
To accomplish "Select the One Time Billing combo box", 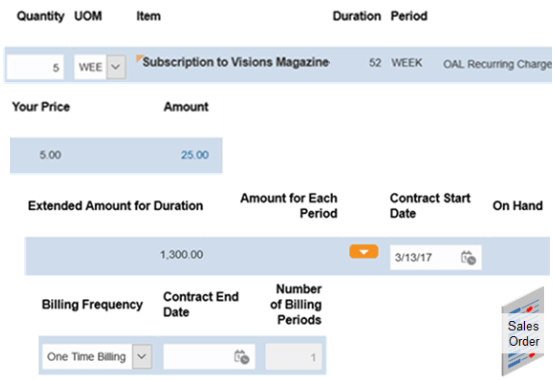I will 97,357.
